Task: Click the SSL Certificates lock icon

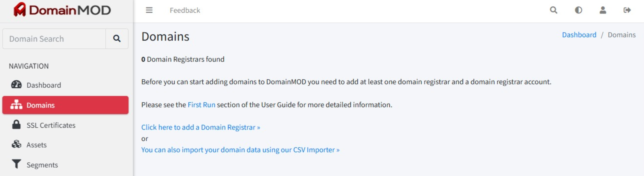Action: point(16,125)
